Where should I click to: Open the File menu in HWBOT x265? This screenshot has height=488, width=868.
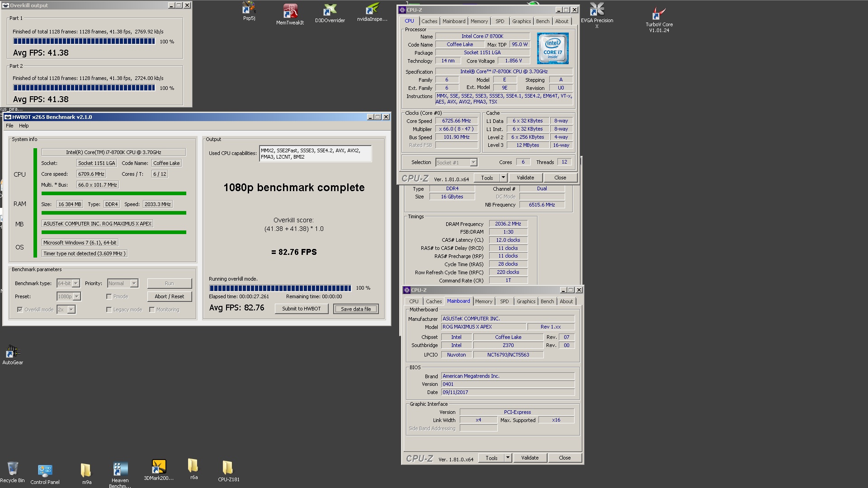(9, 126)
